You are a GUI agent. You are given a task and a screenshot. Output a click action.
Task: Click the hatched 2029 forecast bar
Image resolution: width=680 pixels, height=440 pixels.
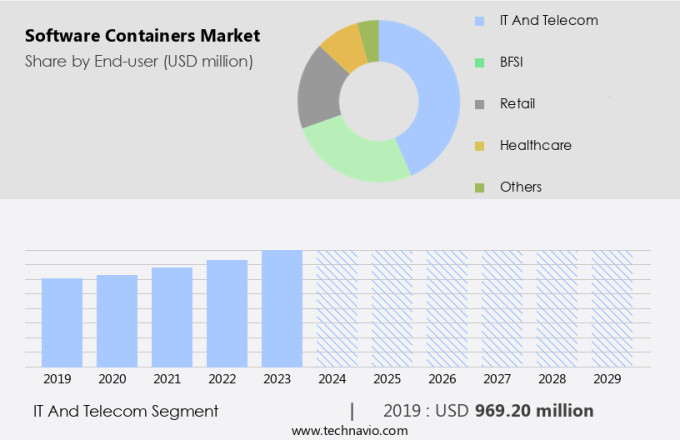[612, 308]
